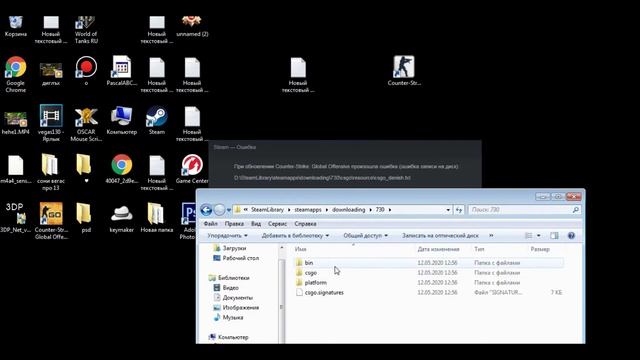Open Explorer help question-mark icon
Viewport: 640px width, 360px height.
(x=571, y=236)
